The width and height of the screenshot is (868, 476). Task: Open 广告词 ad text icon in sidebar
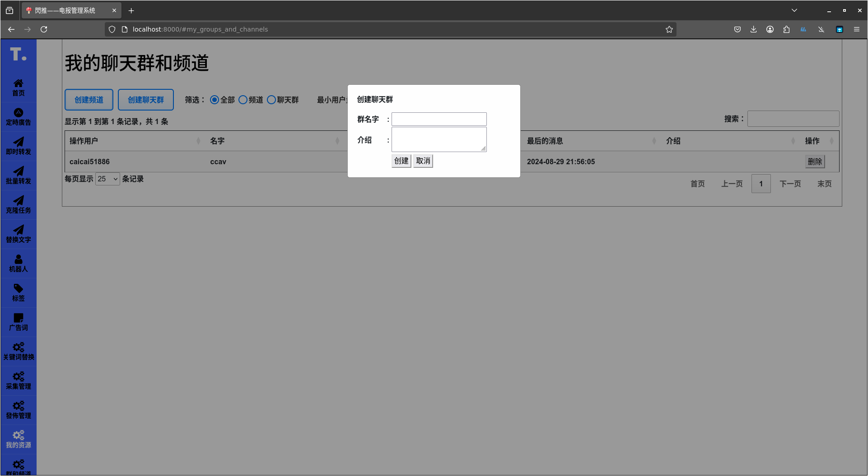(19, 322)
